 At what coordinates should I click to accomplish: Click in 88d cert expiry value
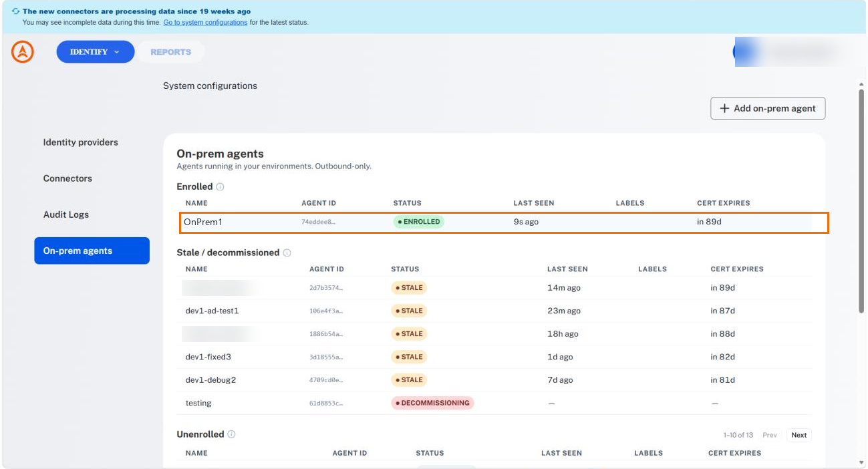pyautogui.click(x=723, y=334)
